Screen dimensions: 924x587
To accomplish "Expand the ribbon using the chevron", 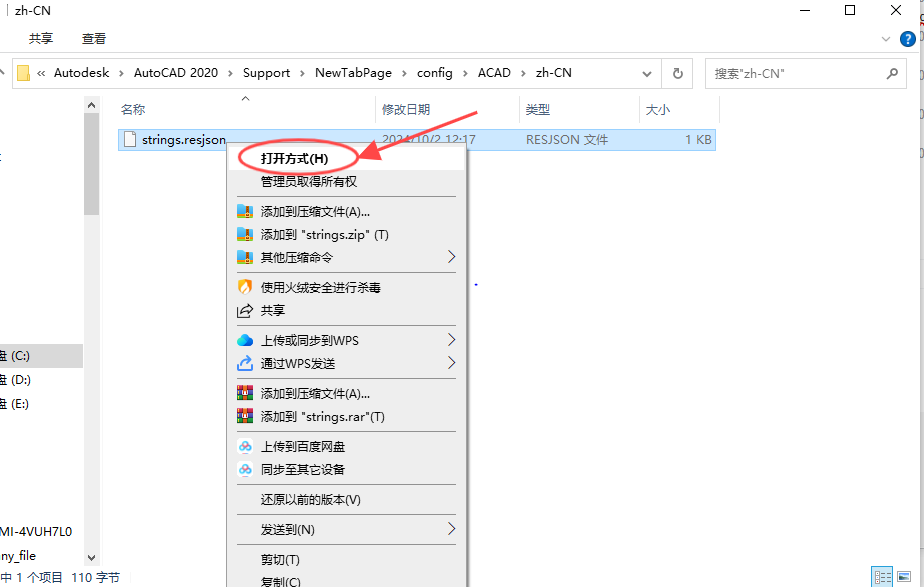I will click(x=886, y=39).
